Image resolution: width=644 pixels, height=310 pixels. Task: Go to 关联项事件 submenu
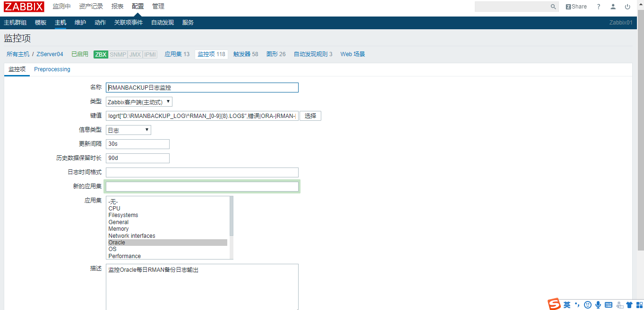[x=129, y=23]
